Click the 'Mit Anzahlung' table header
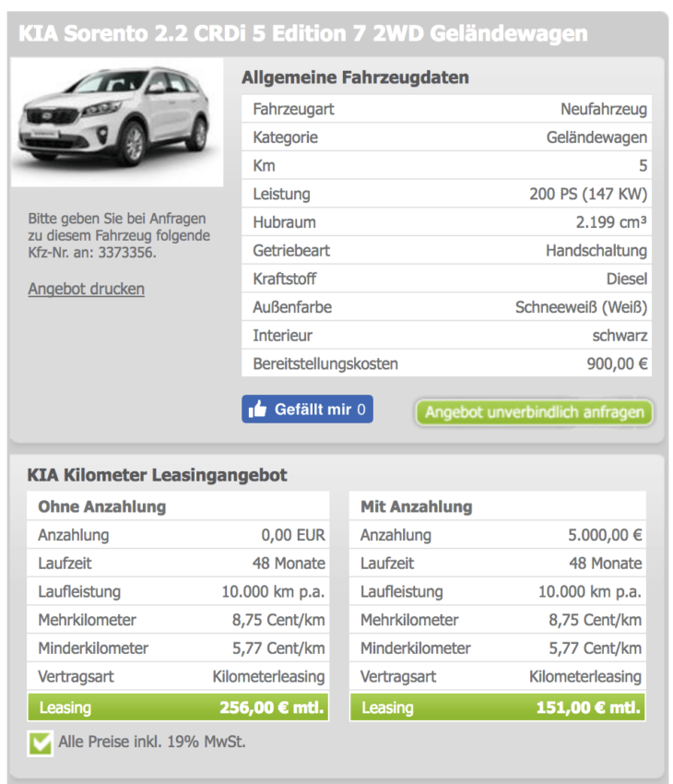Viewport: 673px width, 784px height. (416, 506)
